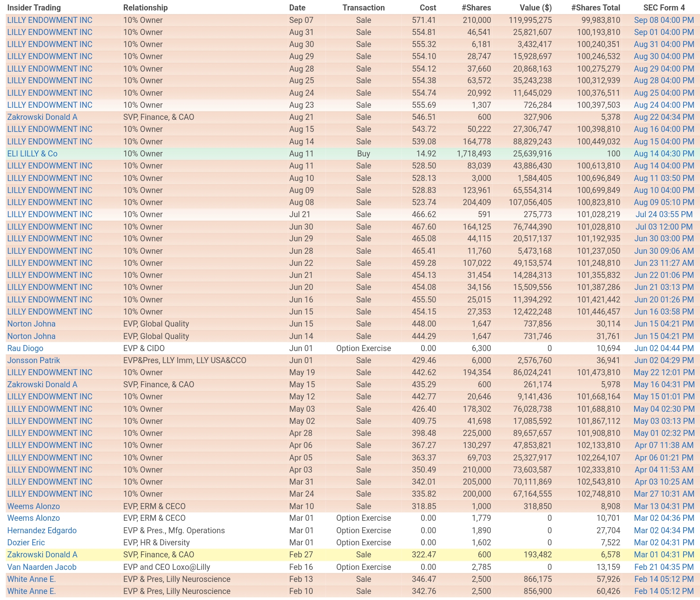The image size is (700, 600).
Task: Open the Jun 02 04:44 PM filing
Action: coord(664,348)
